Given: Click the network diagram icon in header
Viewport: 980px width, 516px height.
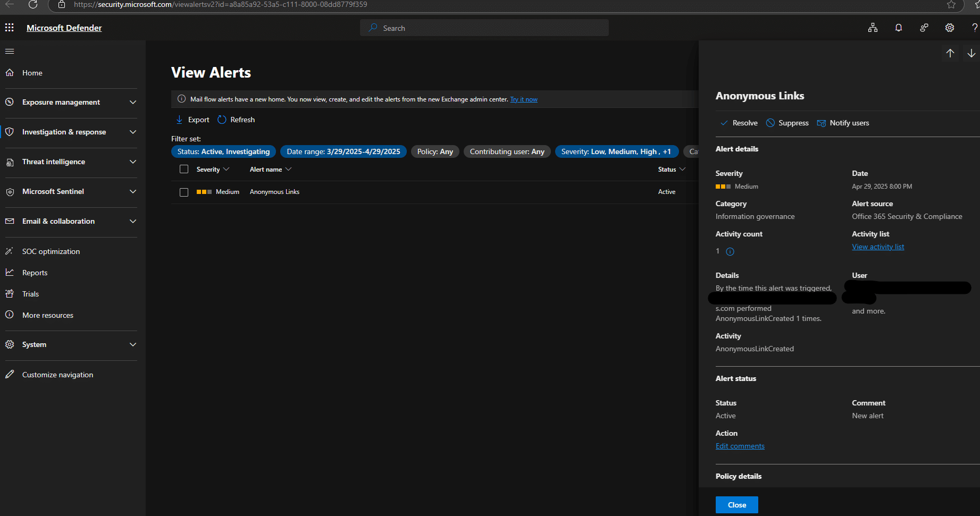Looking at the screenshot, I should pos(873,28).
